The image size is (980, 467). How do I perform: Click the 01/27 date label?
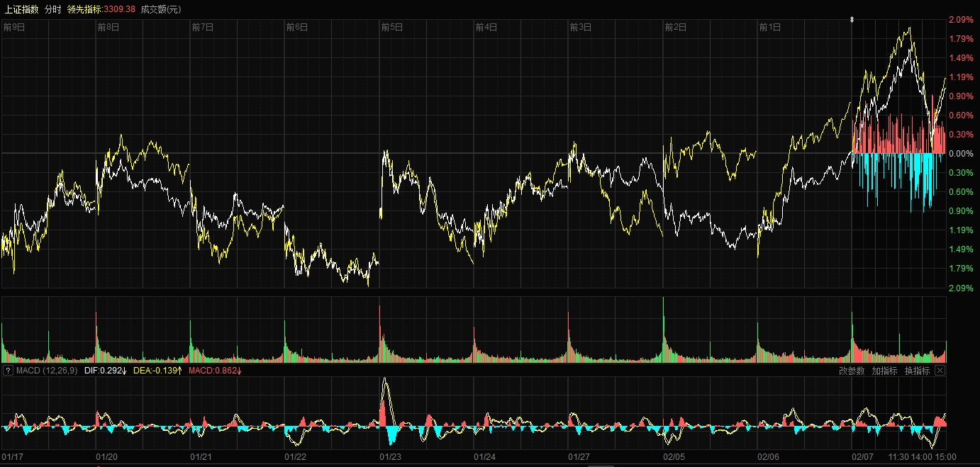(579, 457)
